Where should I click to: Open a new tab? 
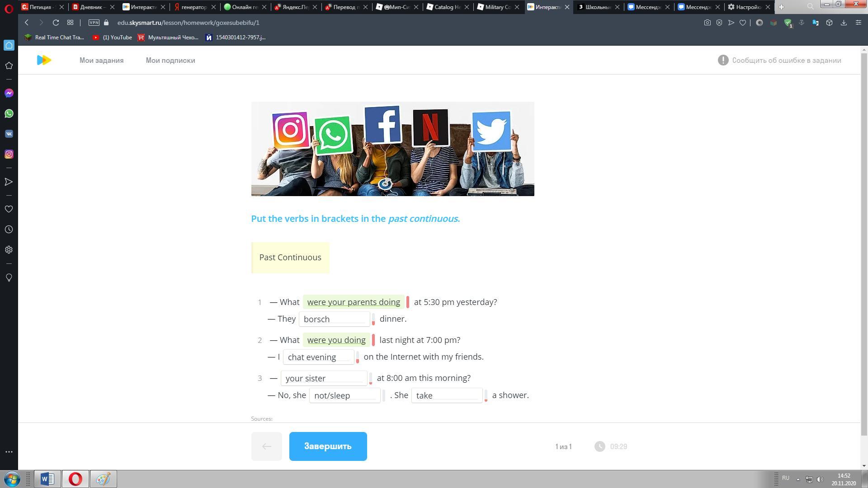pyautogui.click(x=781, y=7)
